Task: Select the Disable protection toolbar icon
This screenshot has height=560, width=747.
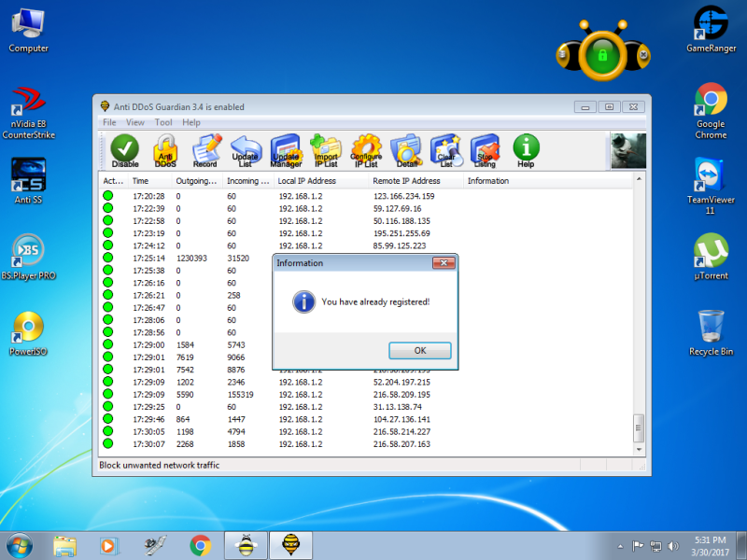Action: click(124, 149)
